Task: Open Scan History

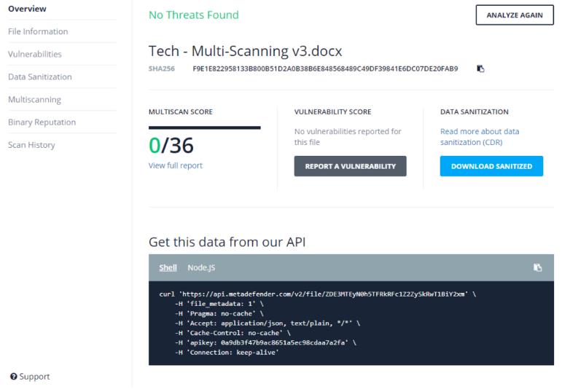Action: [x=31, y=145]
